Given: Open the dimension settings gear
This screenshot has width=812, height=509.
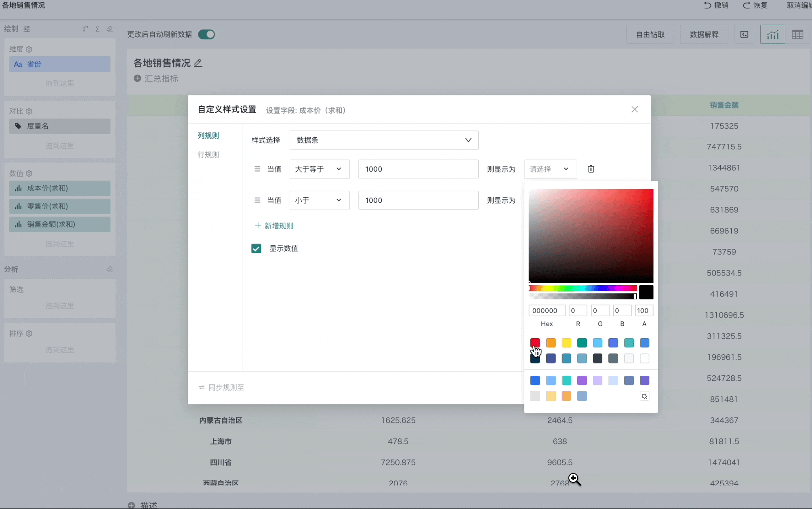Looking at the screenshot, I should (29, 49).
